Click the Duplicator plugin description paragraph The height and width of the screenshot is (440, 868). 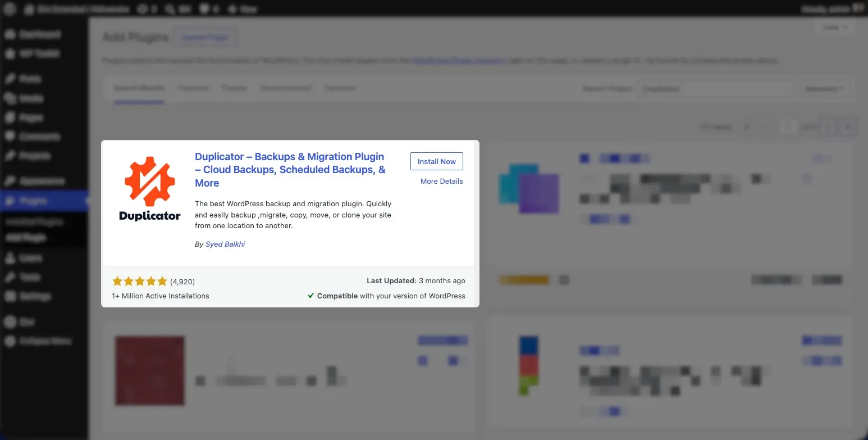[x=293, y=215]
